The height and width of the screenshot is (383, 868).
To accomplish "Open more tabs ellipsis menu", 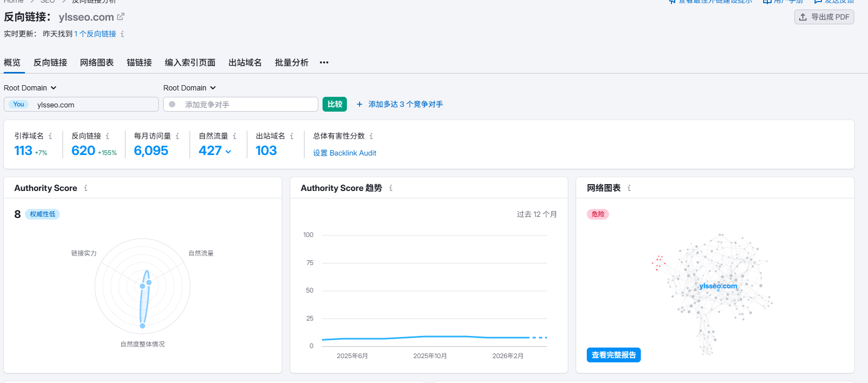I will tap(324, 62).
